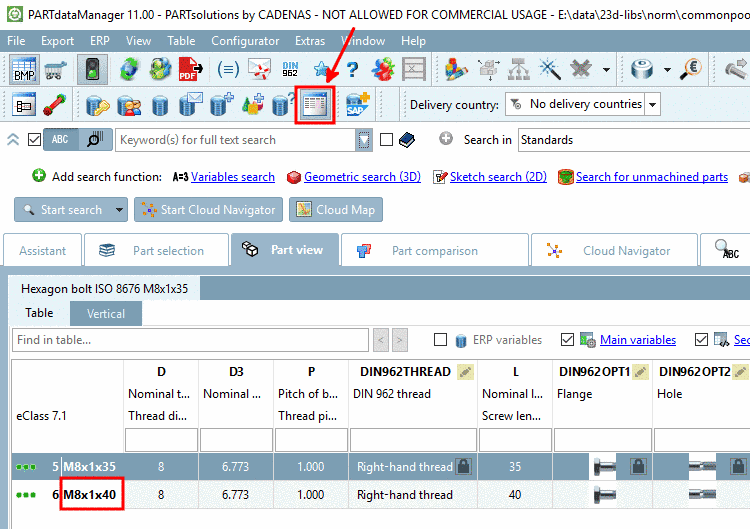750x529 pixels.
Task: Edit the DIN962OPT1 column pencil icon
Action: 640,372
